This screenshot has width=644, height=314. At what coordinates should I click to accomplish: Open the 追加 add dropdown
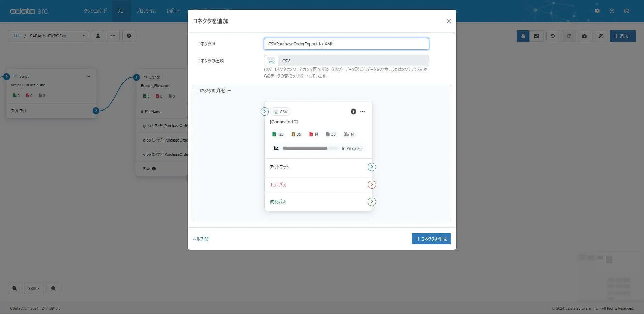point(623,36)
